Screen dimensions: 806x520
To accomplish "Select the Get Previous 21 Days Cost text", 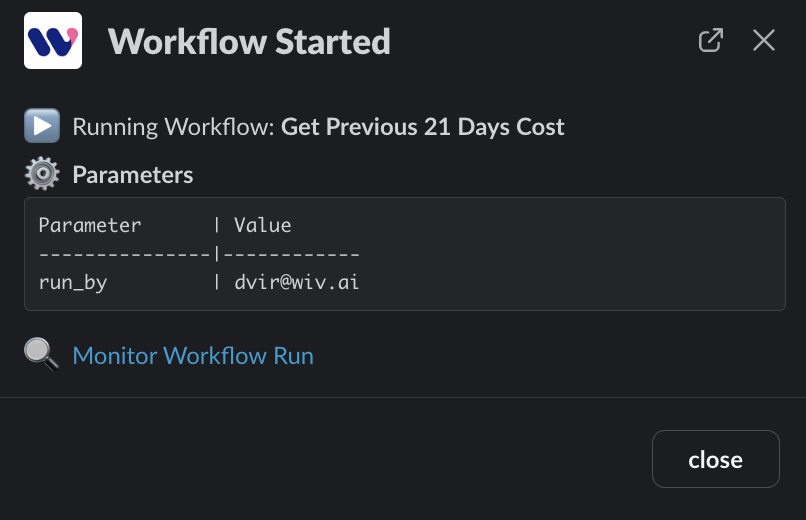I will (422, 127).
